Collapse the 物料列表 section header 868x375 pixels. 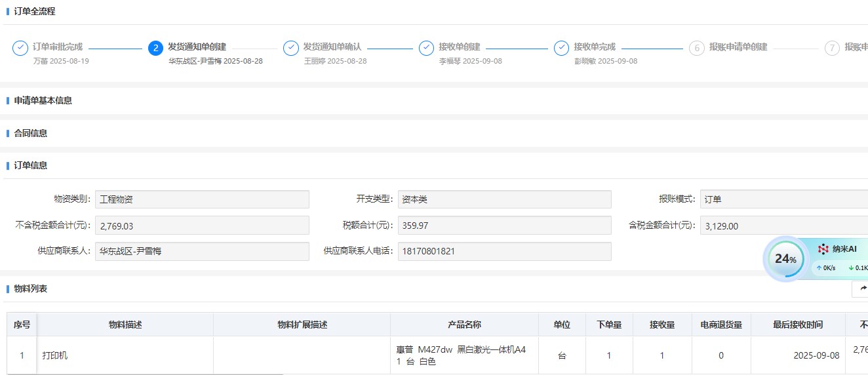[x=31, y=289]
